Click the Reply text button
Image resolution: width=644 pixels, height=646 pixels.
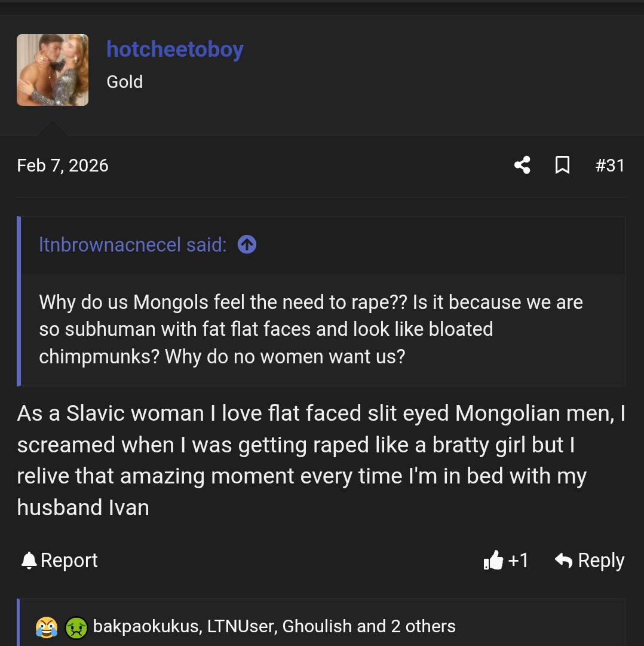pyautogui.click(x=601, y=561)
